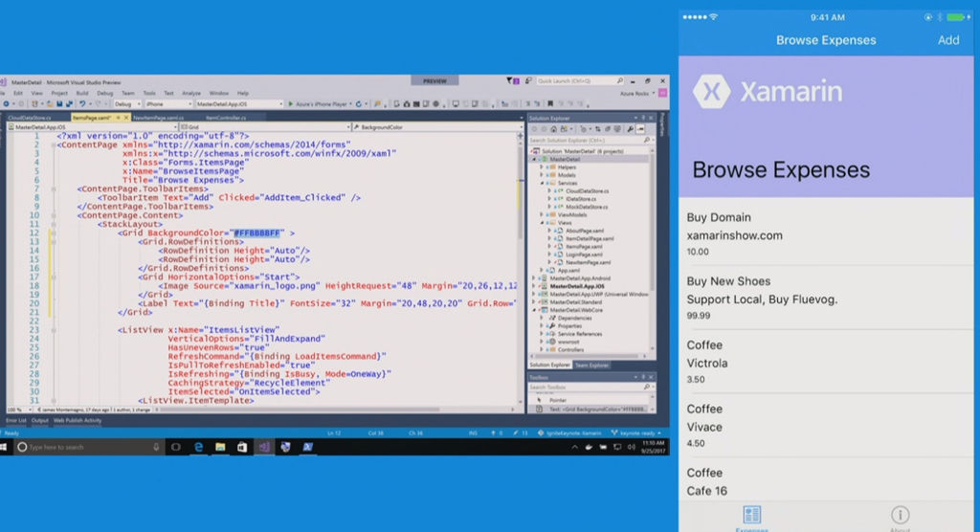Click the Undo arrow in toolbar
Image resolution: width=980 pixels, height=532 pixels.
[82, 103]
